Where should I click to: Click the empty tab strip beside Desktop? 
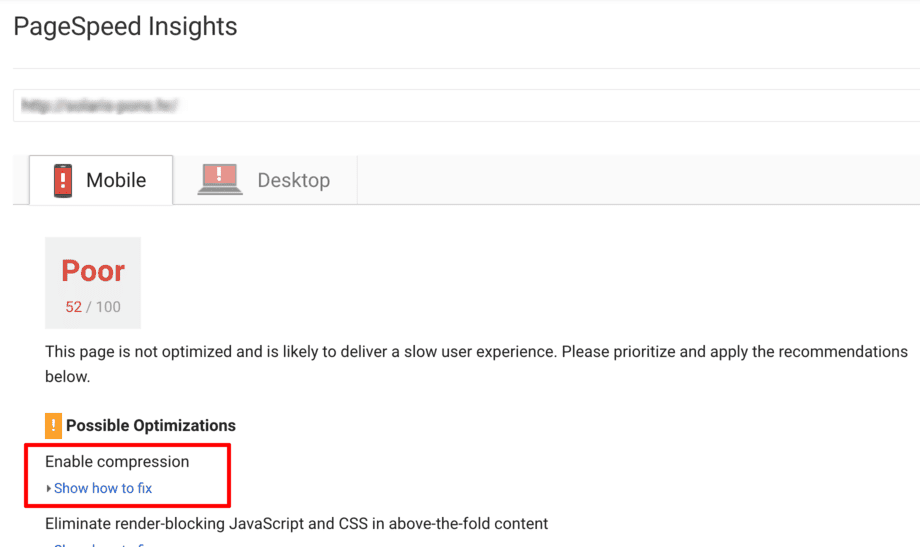point(640,181)
